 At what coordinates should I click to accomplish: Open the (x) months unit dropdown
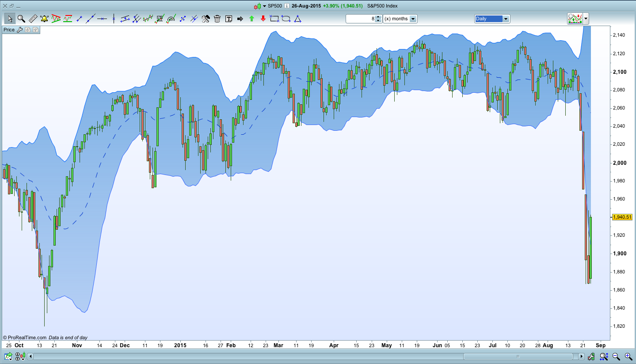[400, 19]
